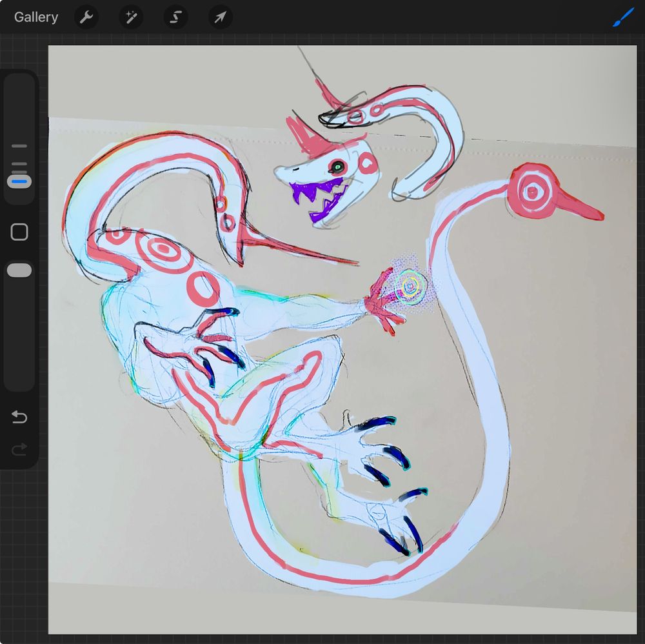Viewport: 645px width, 644px height.
Task: Tap the brush size slider handle
Action: tap(19, 181)
